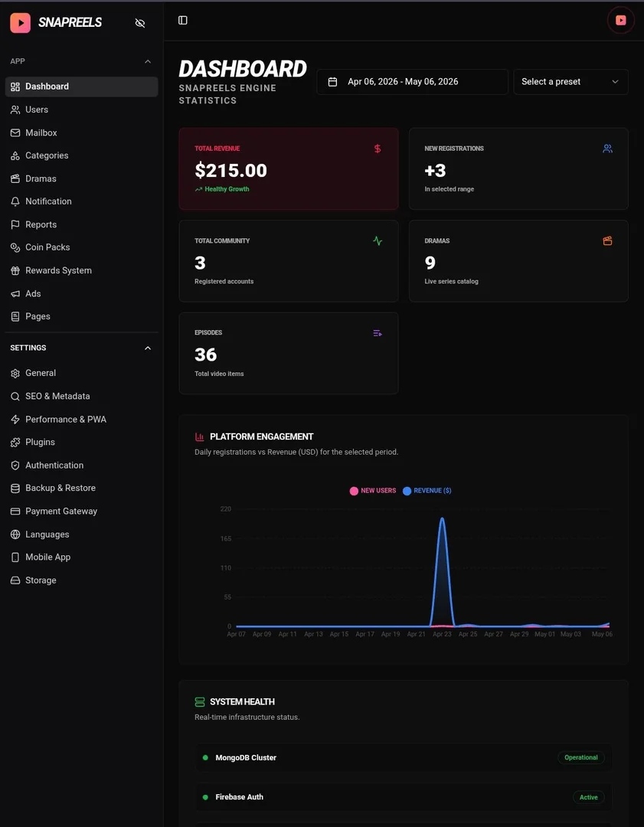Open the profile avatar icon top right
This screenshot has width=644, height=827.
621,20
